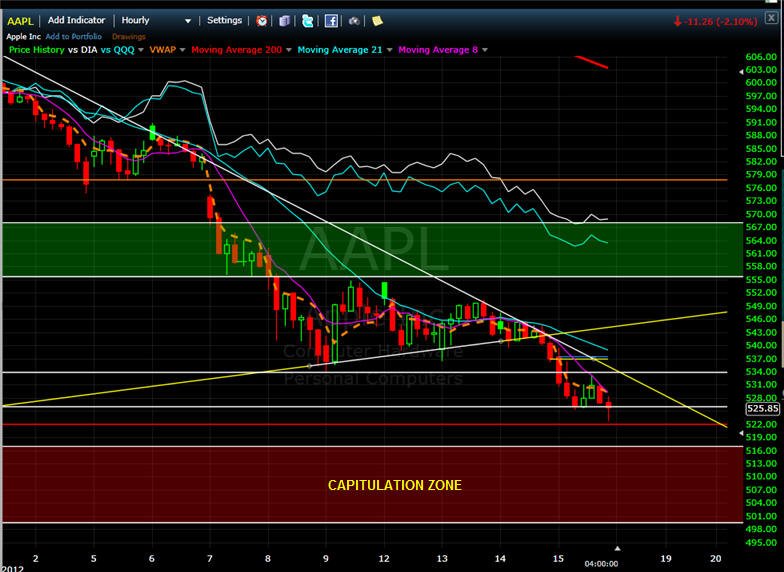Click date label 12 on time axis
Image resolution: width=784 pixels, height=572 pixels.
(x=384, y=558)
